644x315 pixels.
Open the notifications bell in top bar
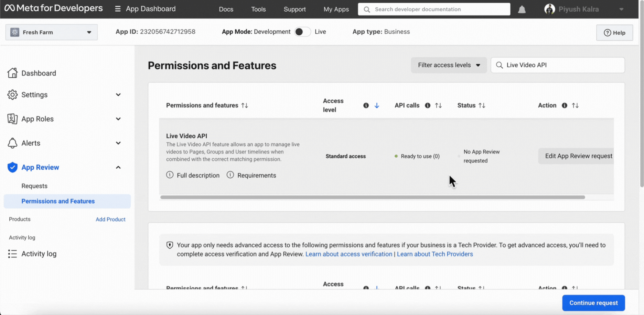point(522,9)
